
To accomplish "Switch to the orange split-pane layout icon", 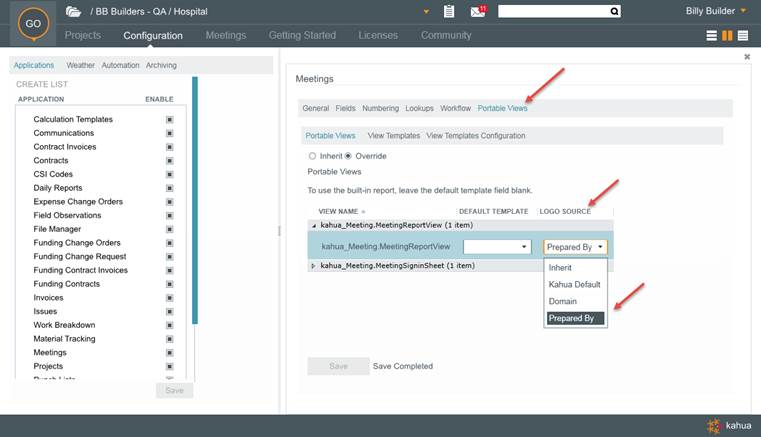I will pos(727,35).
